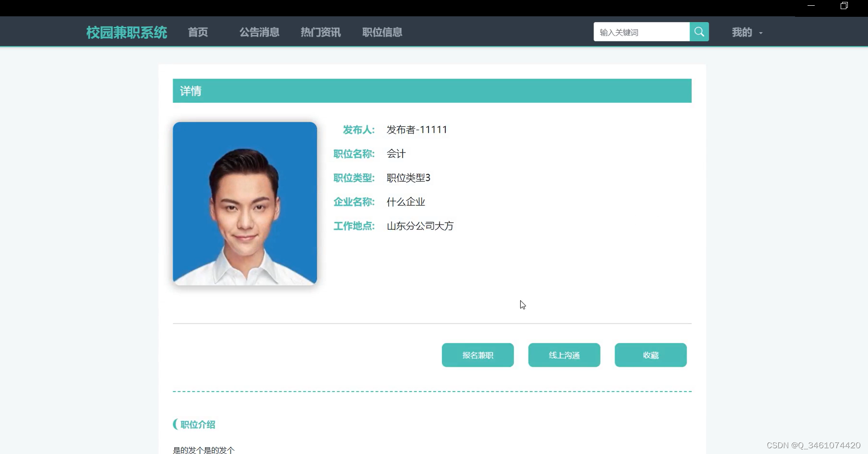Click the 发布人: label

coord(359,130)
